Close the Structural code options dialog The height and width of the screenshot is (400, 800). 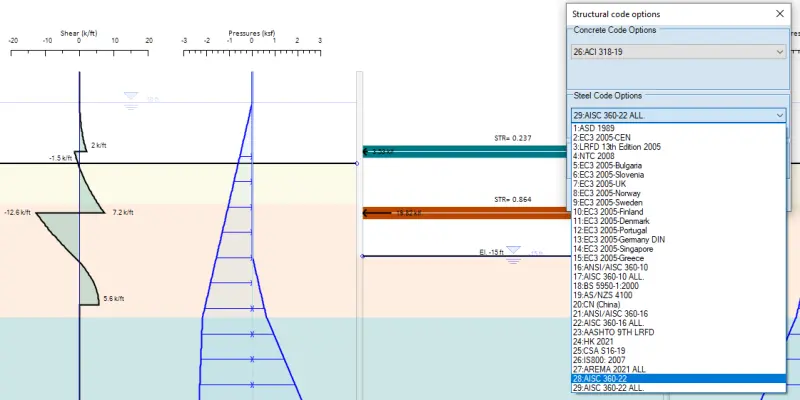(780, 14)
